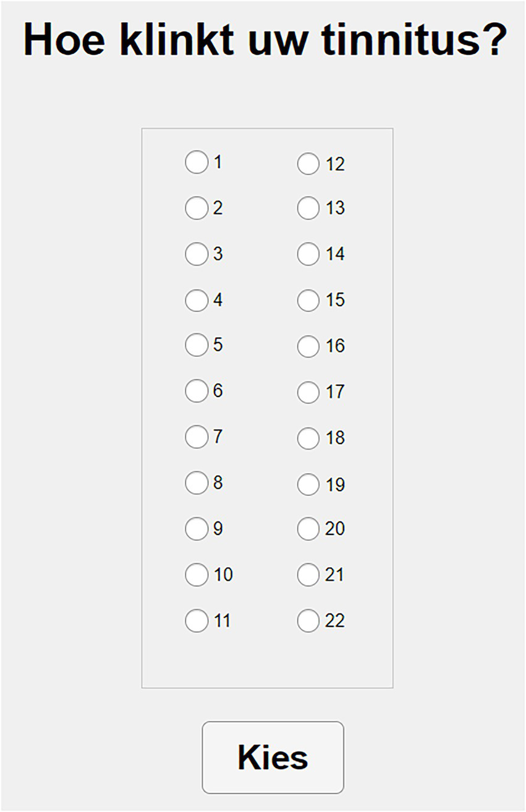This screenshot has width=526, height=812.
Task: Select radio option 11
Action: point(196,620)
